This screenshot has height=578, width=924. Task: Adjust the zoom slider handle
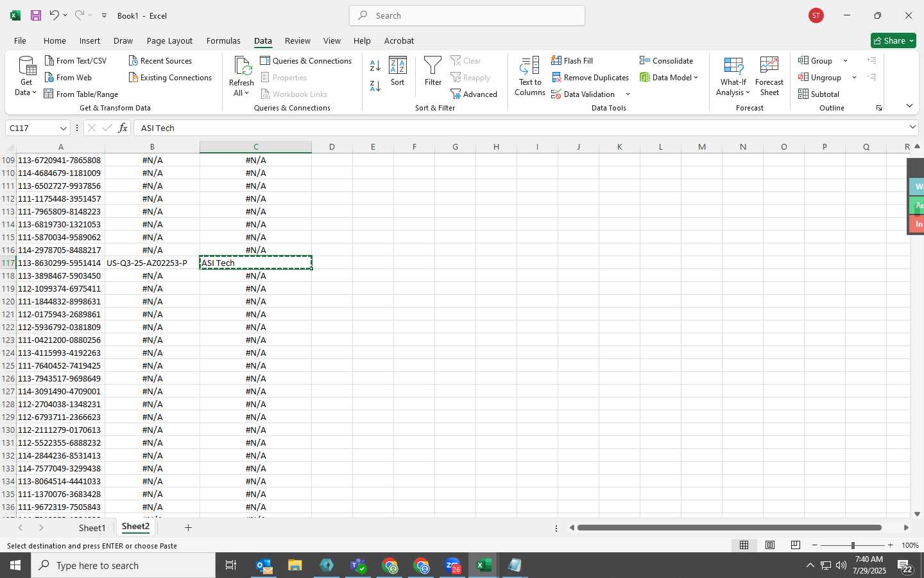853,545
